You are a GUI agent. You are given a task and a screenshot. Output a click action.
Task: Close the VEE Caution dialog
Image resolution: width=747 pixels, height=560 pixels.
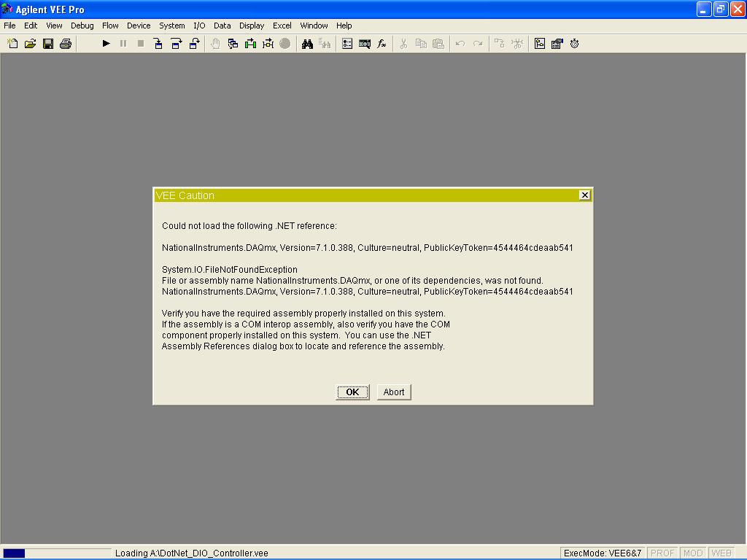tap(584, 195)
